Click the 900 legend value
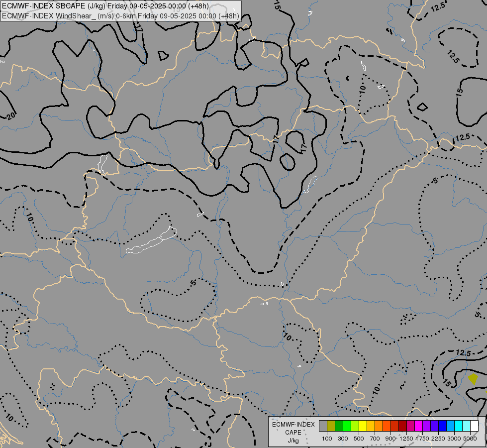This screenshot has width=487, height=448. click(390, 439)
